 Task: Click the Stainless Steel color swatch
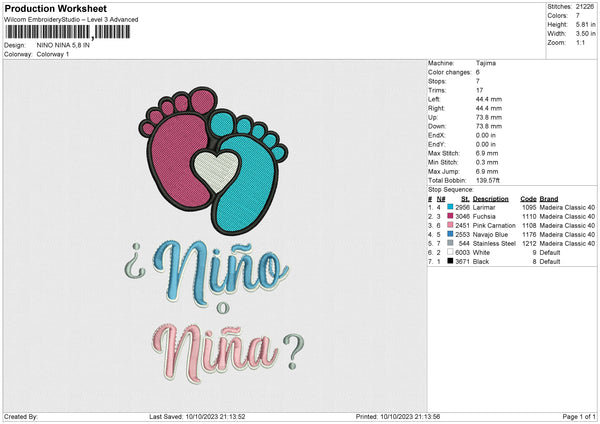coord(450,243)
